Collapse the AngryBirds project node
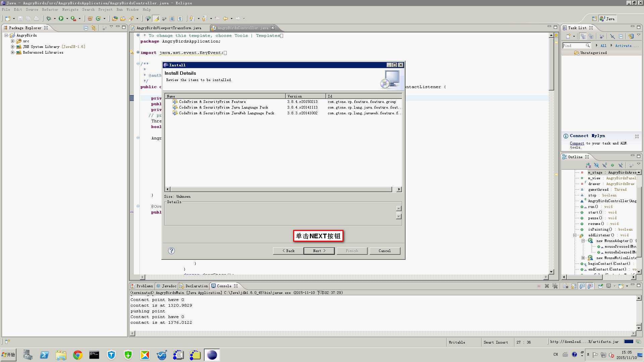The height and width of the screenshot is (362, 644). click(6, 35)
